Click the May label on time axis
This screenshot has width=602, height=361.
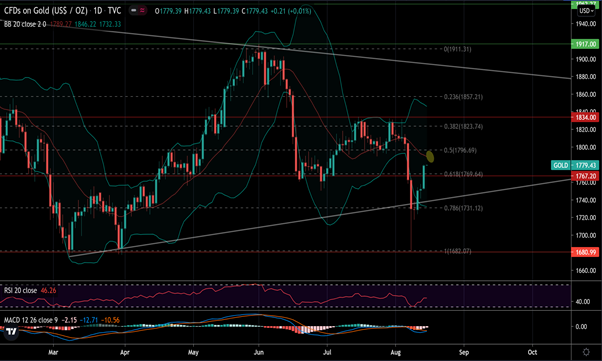tap(193, 352)
